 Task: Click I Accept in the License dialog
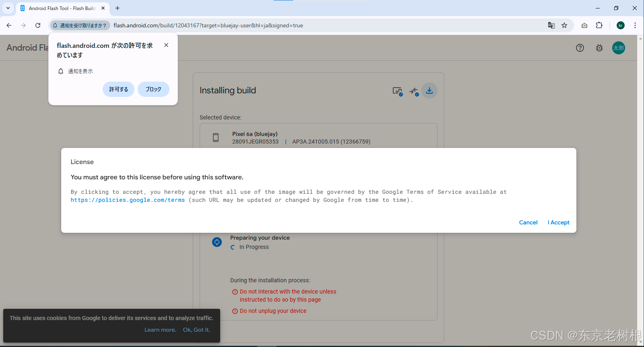[558, 222]
